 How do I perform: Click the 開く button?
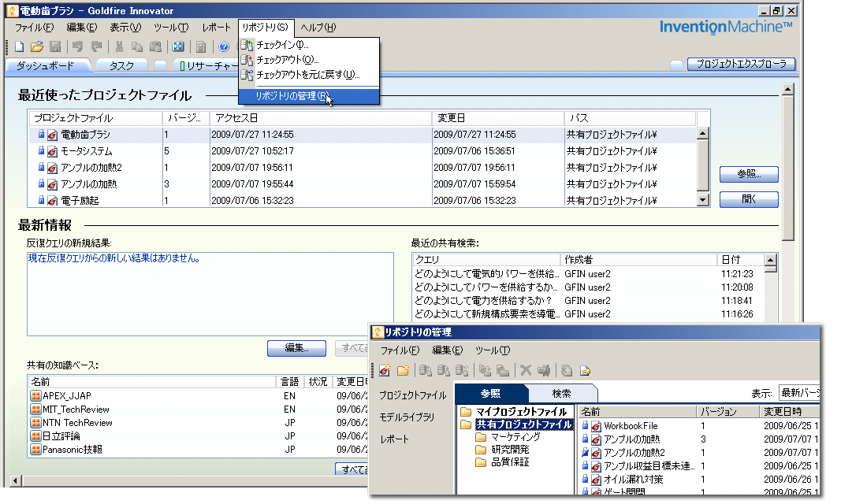[x=749, y=199]
